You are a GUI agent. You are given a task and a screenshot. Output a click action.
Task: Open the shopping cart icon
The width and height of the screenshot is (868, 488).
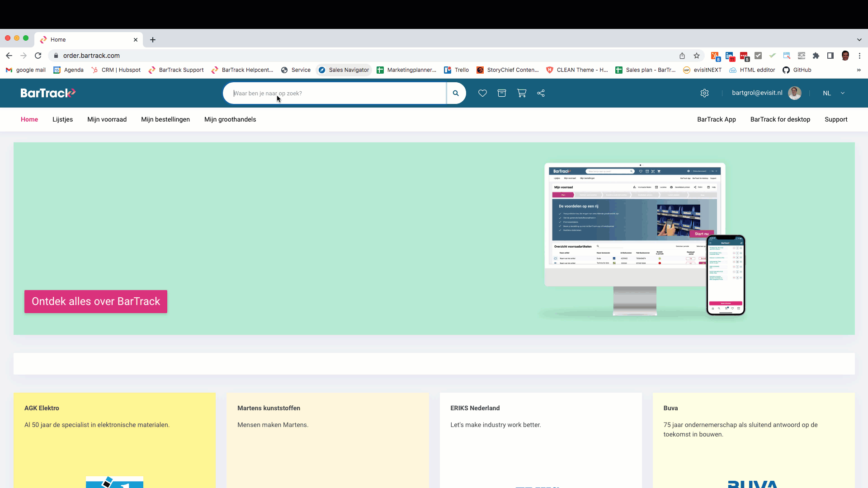pyautogui.click(x=522, y=93)
